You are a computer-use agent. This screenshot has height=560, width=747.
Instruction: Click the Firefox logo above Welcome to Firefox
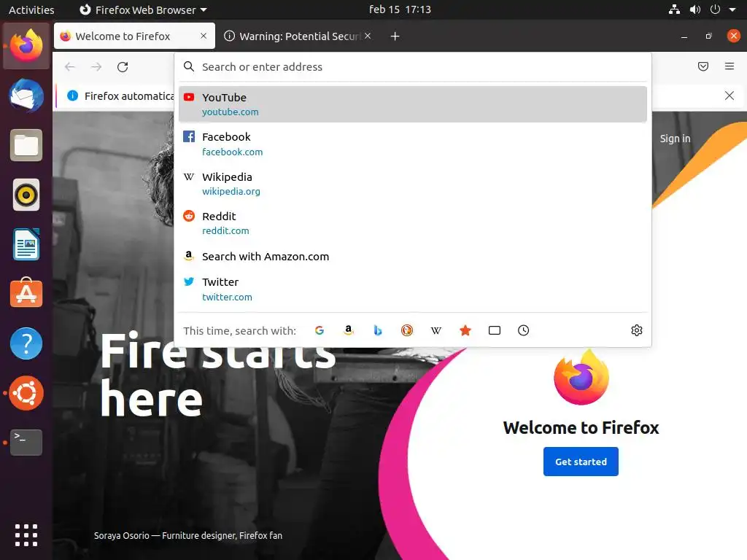[581, 377]
